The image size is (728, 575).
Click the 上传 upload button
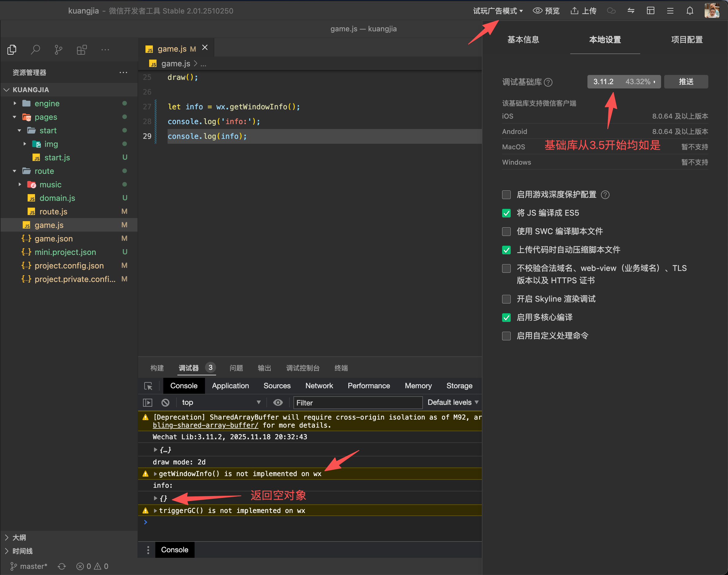pyautogui.click(x=584, y=11)
